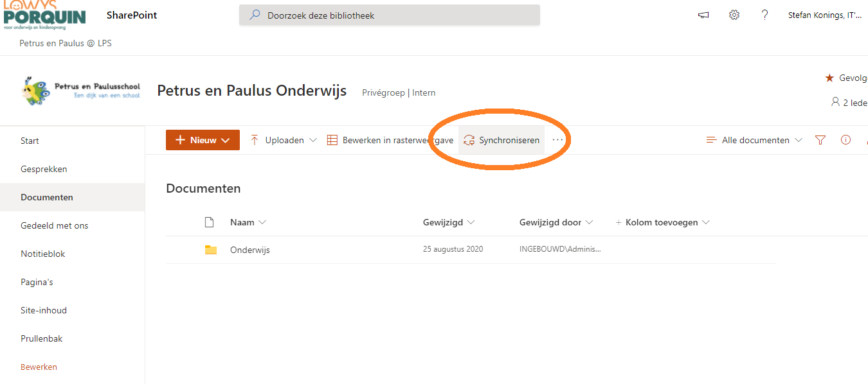Click the question mark help icon
The image size is (868, 384).
[764, 15]
